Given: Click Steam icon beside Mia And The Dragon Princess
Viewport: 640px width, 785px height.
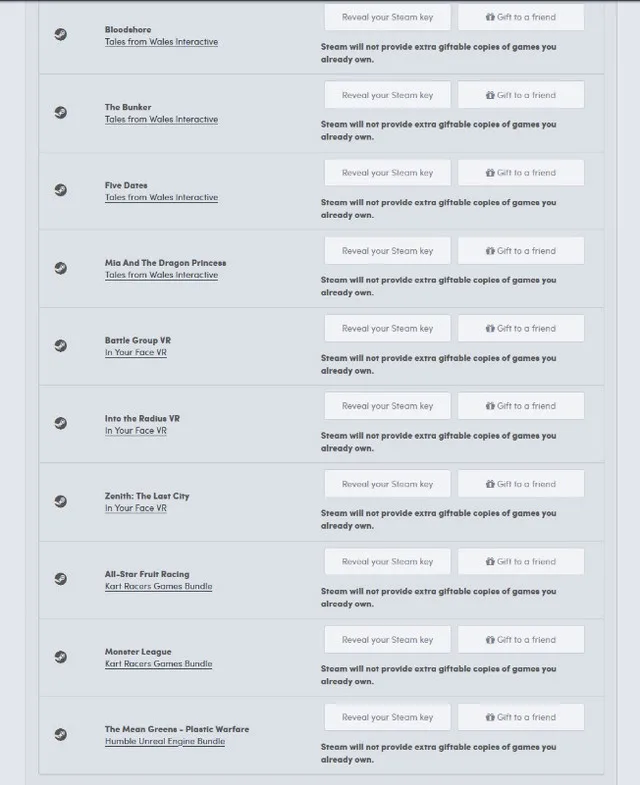Looking at the screenshot, I should pyautogui.click(x=61, y=268).
